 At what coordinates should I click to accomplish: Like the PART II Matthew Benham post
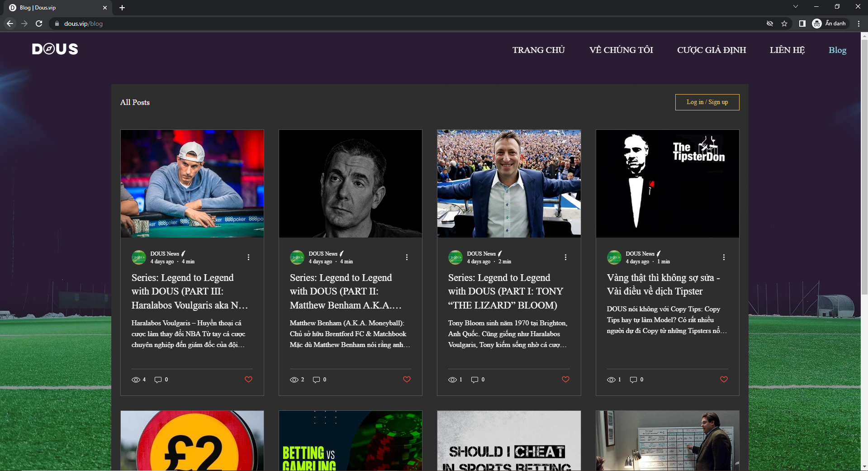click(x=407, y=379)
